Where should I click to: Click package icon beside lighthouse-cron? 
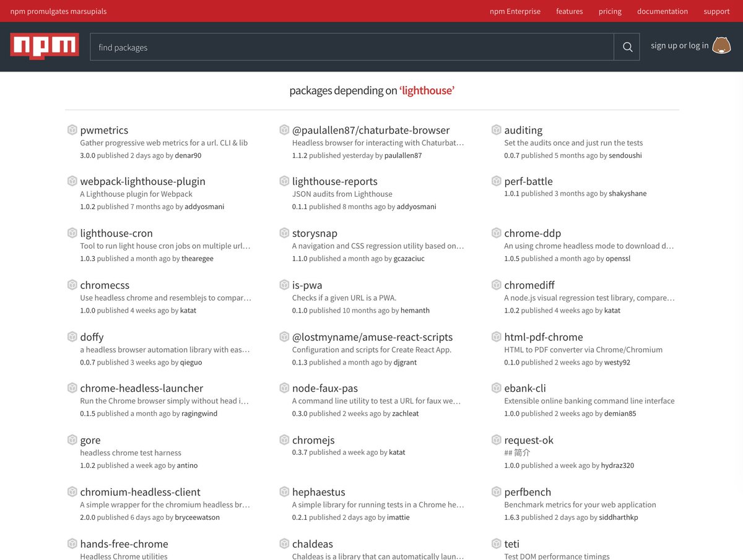click(72, 233)
